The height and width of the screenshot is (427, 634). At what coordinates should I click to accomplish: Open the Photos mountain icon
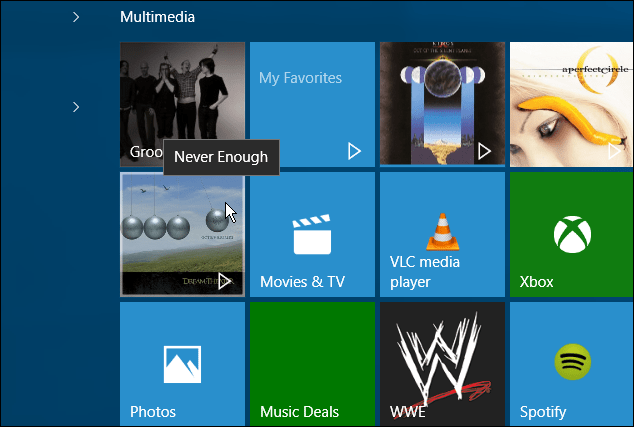[x=182, y=364]
